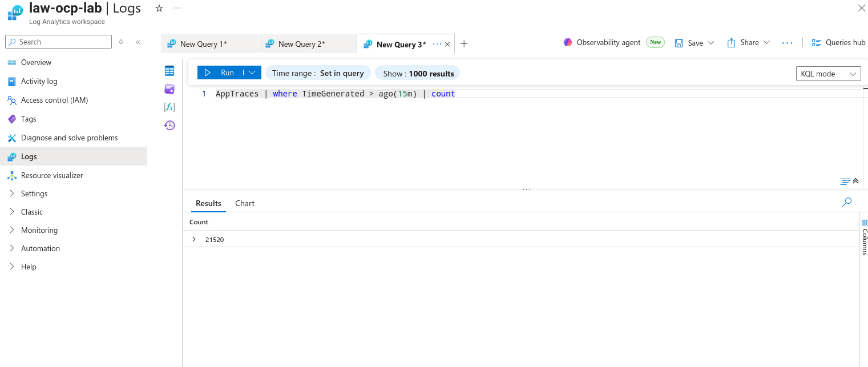Open the Save dropdown arrow
Image resolution: width=868 pixels, height=367 pixels.
pos(710,43)
